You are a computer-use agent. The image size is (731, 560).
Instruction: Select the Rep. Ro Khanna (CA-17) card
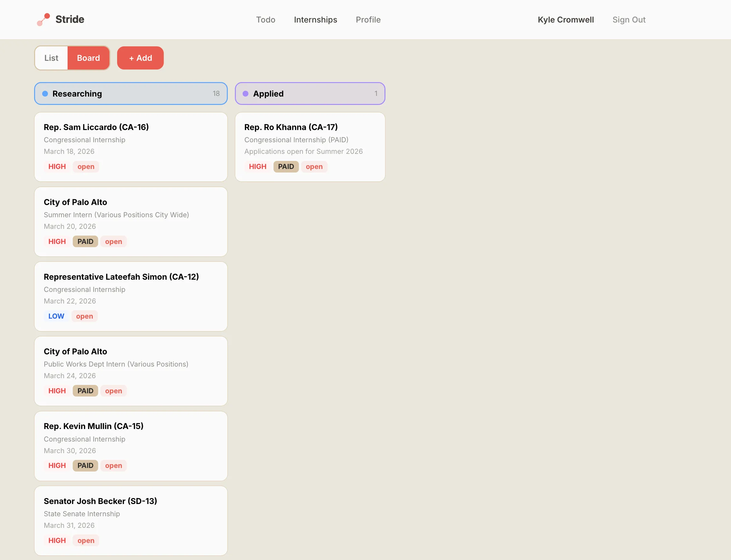tap(310, 147)
